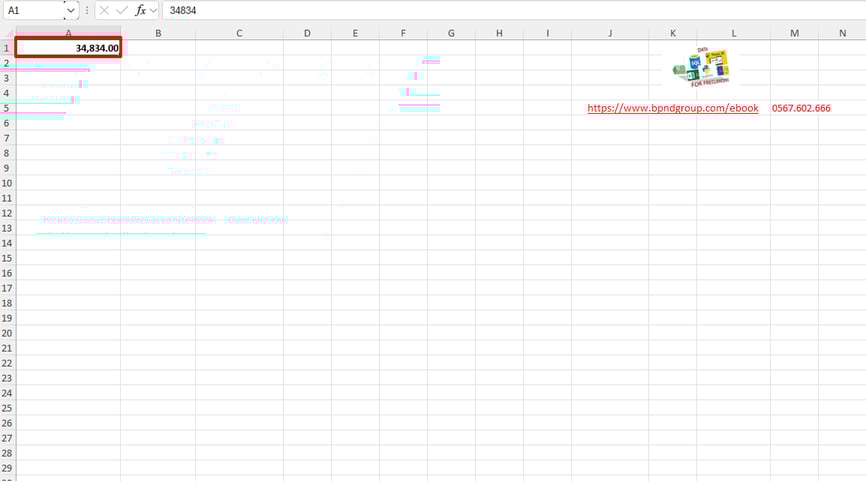Select column H header
Image resolution: width=866 pixels, height=481 pixels.
point(499,33)
